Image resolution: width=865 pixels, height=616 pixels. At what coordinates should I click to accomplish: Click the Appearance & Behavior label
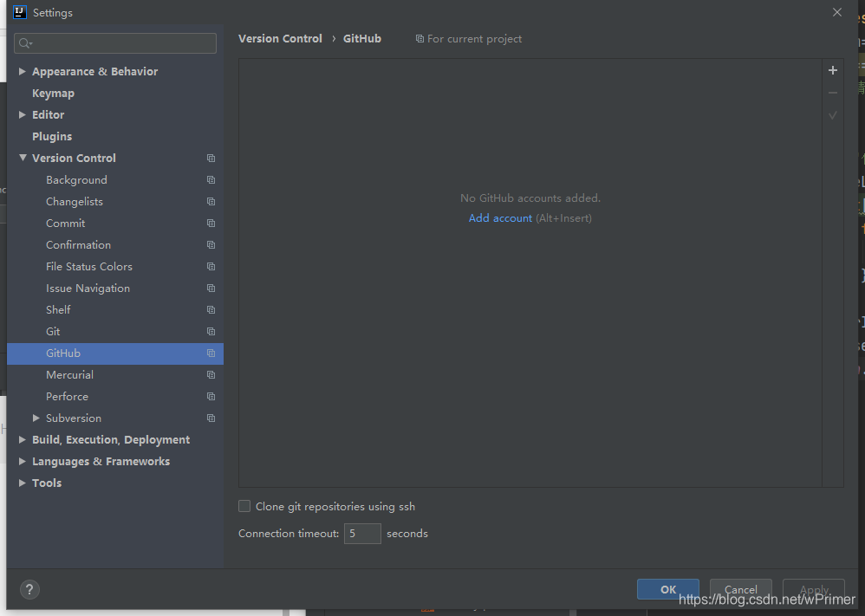[94, 71]
